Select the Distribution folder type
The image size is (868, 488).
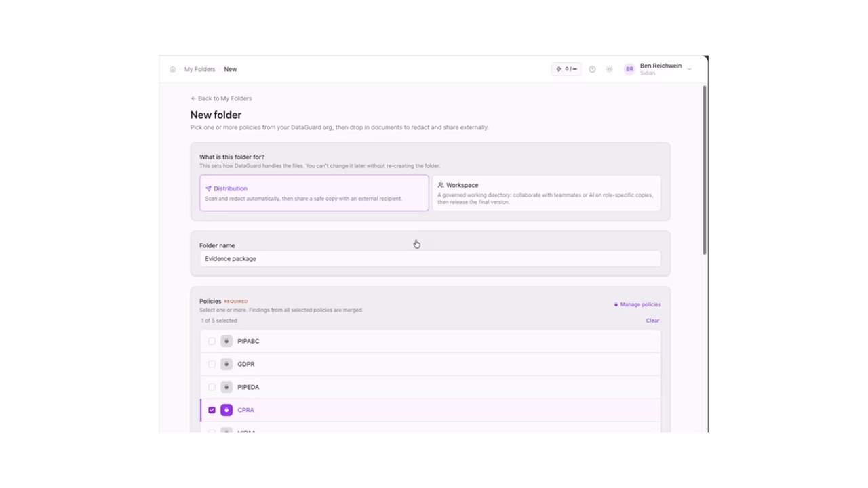coord(314,193)
